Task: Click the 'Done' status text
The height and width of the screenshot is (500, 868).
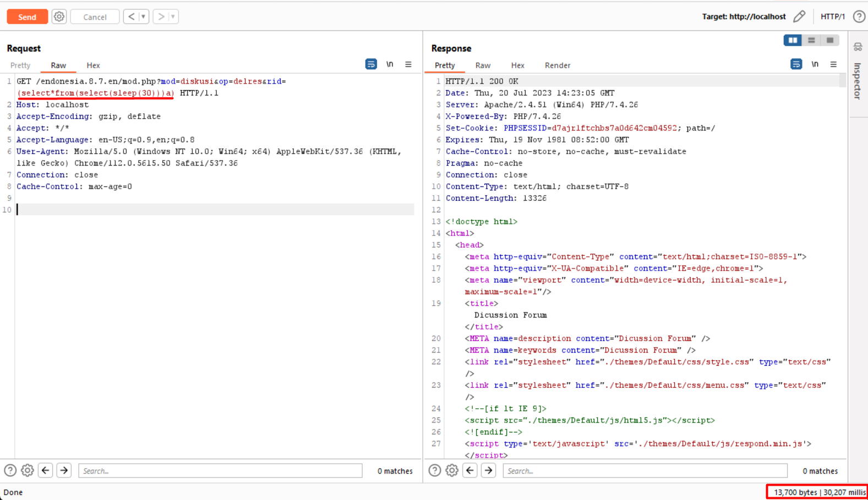Action: [x=13, y=492]
